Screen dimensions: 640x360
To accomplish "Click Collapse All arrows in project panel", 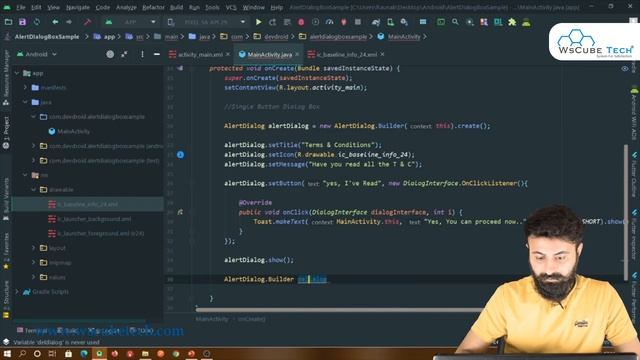I will [x=124, y=54].
